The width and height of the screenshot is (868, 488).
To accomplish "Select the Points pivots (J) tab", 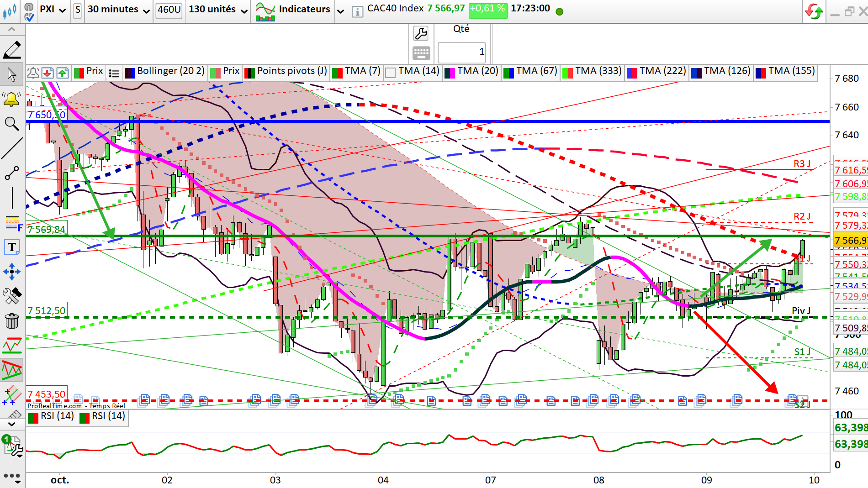I will pyautogui.click(x=286, y=71).
